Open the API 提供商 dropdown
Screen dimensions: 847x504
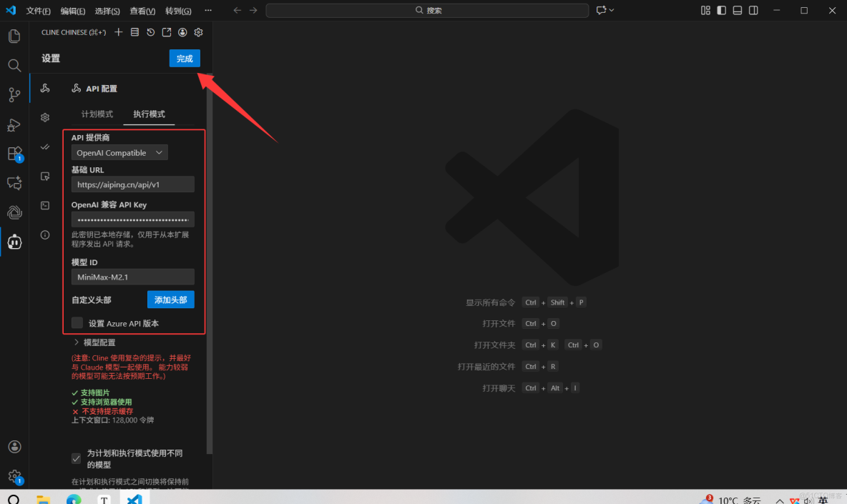click(119, 152)
